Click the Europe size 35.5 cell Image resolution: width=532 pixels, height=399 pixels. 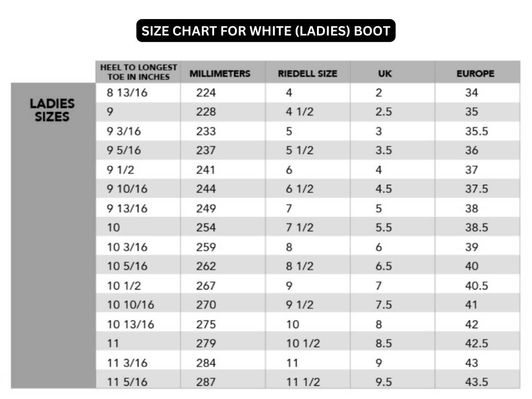[x=476, y=132]
